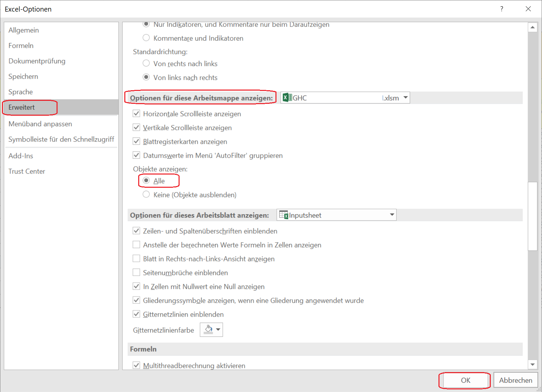542x392 pixels.
Task: Switch to the Formeln category
Action: coord(21,46)
